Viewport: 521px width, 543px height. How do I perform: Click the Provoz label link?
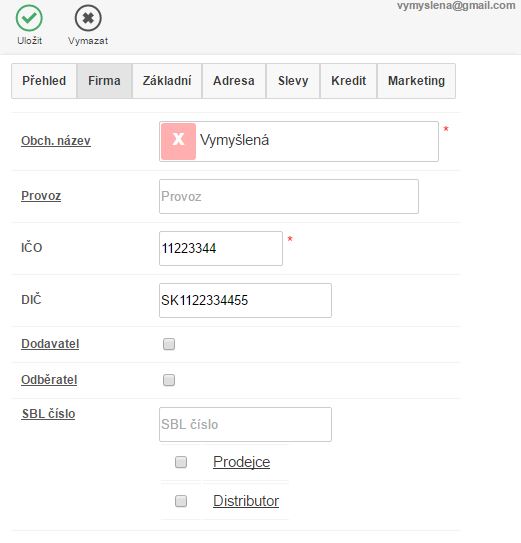point(41,196)
